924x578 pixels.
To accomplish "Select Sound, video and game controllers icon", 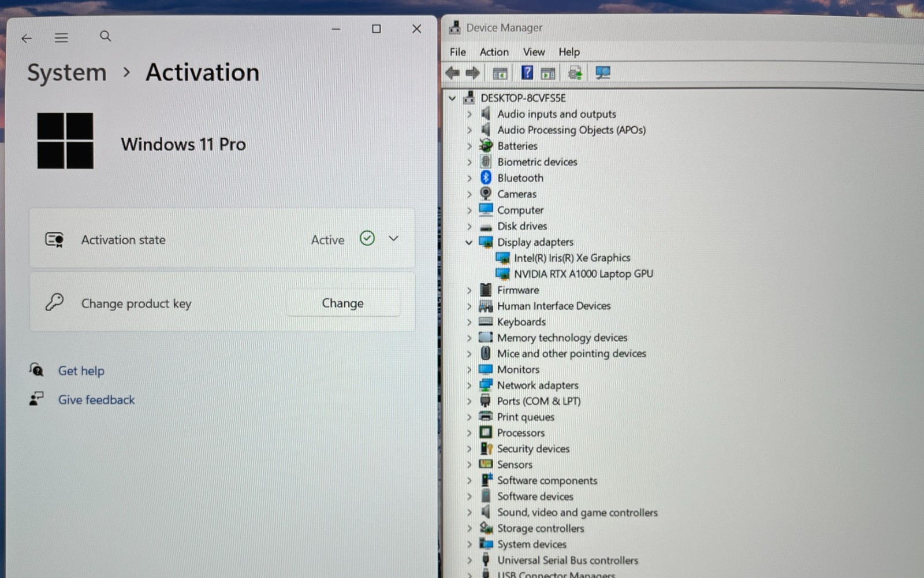I will tap(486, 512).
